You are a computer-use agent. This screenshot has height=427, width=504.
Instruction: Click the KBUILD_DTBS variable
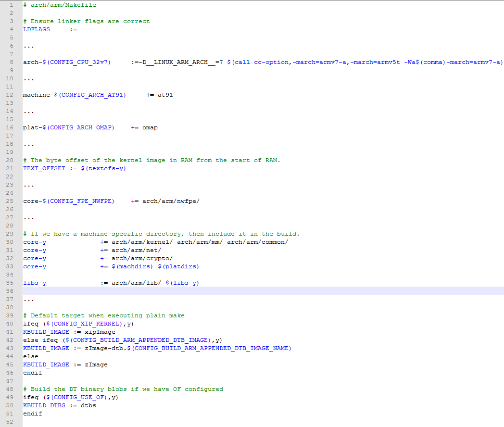44,405
